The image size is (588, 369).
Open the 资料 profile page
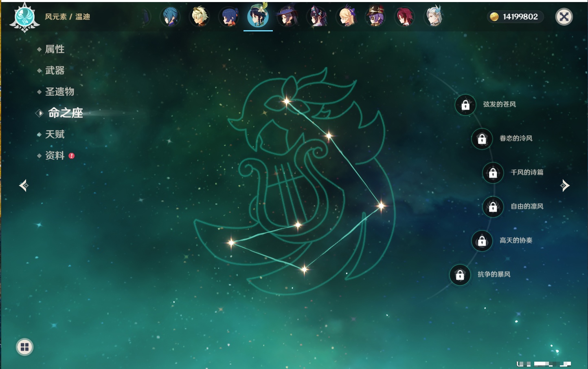coord(55,155)
